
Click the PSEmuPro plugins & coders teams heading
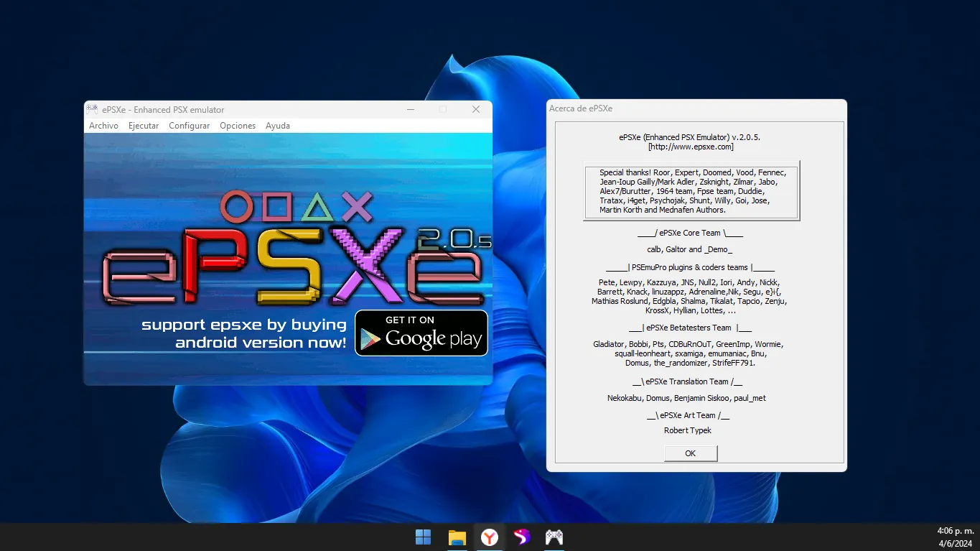coord(690,267)
